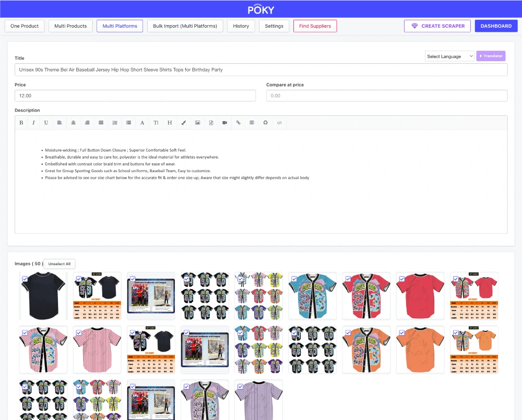
Task: Insert a file into the description
Action: [211, 123]
